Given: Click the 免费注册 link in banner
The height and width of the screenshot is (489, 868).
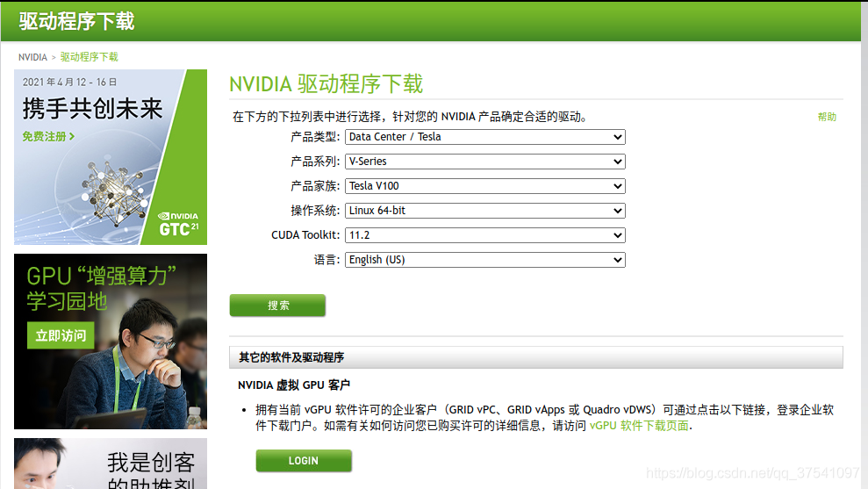Looking at the screenshot, I should click(x=48, y=137).
